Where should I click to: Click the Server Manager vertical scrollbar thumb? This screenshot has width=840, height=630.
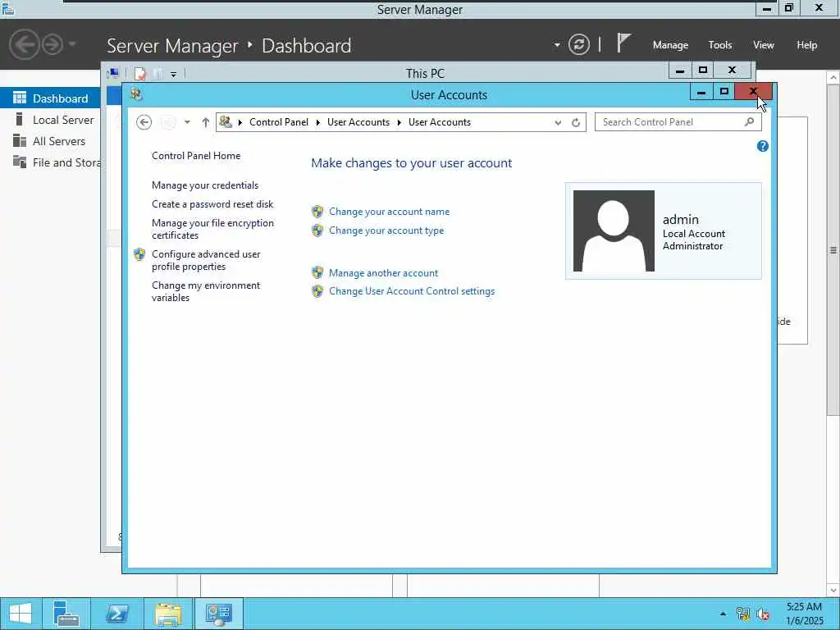(833, 249)
